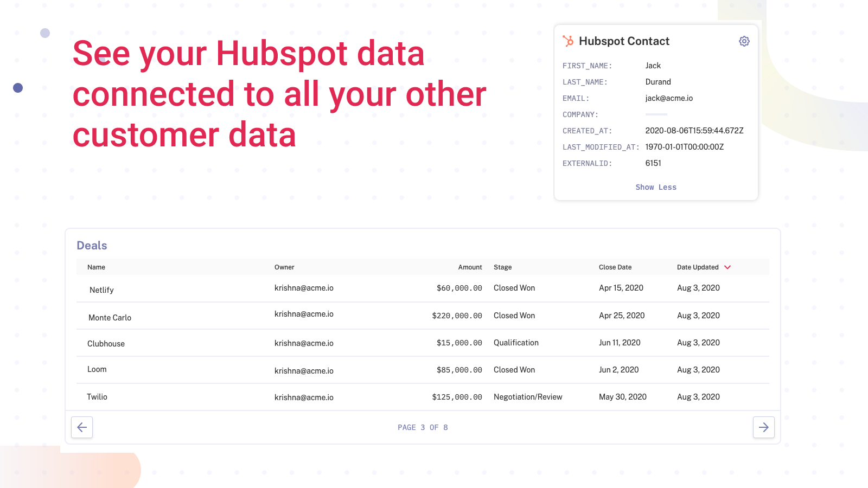Open the Hubspot Contact settings gear

coord(744,41)
